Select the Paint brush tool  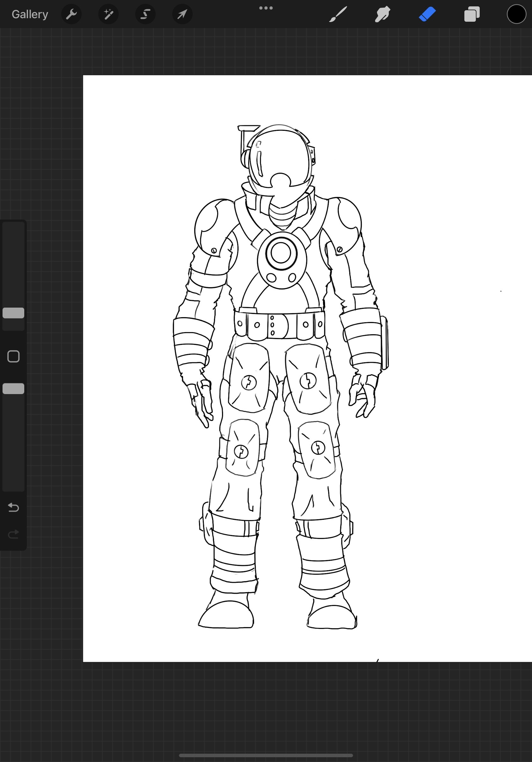(x=338, y=14)
